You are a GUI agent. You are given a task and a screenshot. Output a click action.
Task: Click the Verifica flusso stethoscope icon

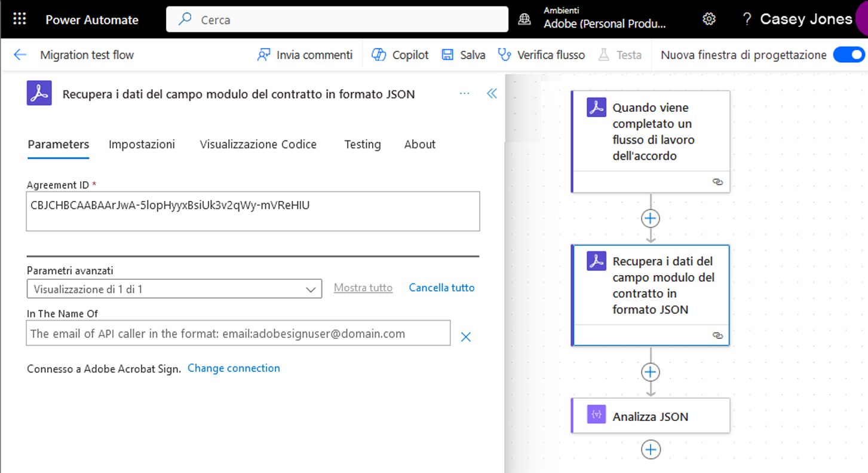(x=505, y=55)
